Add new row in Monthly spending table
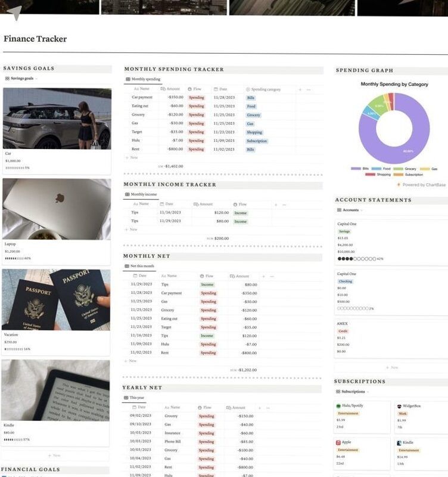Screen dimensions: 448x477 (x=132, y=157)
